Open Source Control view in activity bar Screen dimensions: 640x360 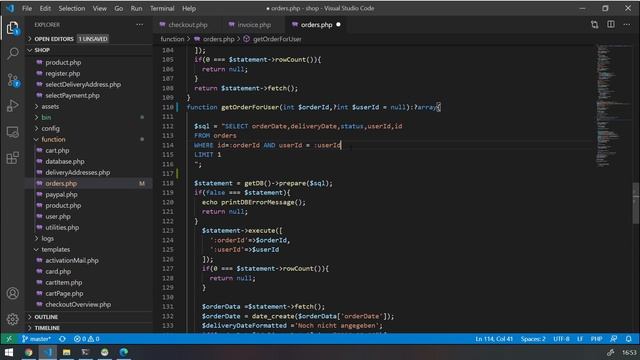tap(13, 80)
